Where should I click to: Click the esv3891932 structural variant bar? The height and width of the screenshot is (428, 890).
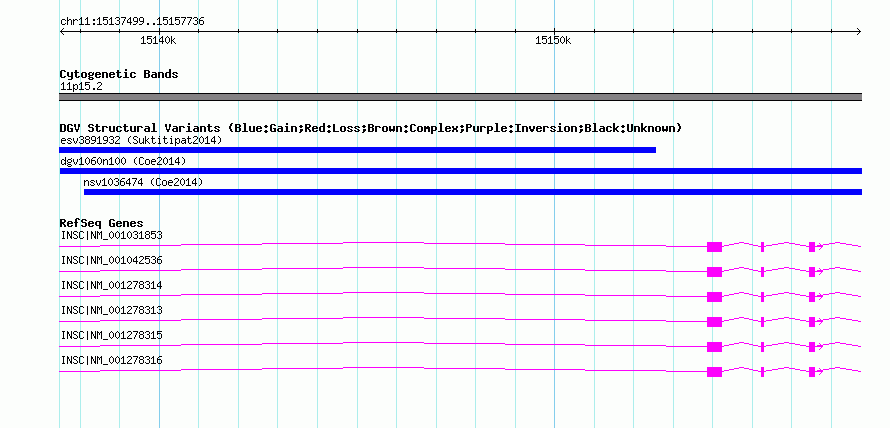[358, 150]
